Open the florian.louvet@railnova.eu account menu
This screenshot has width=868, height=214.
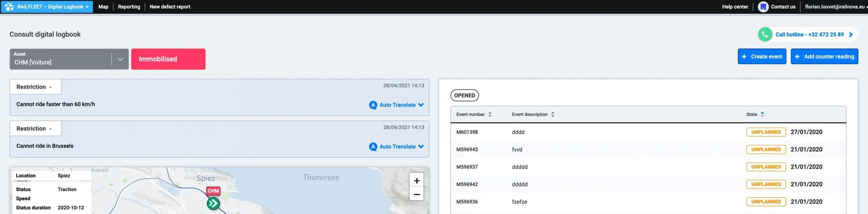[836, 7]
